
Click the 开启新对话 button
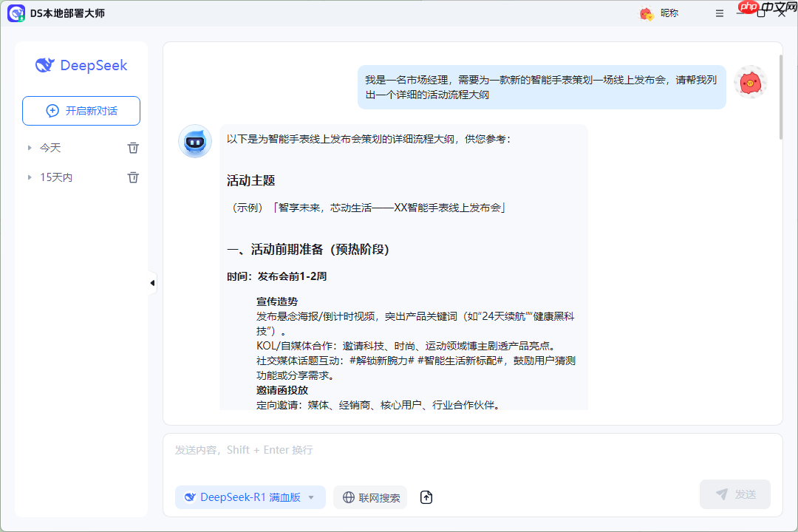(x=81, y=110)
